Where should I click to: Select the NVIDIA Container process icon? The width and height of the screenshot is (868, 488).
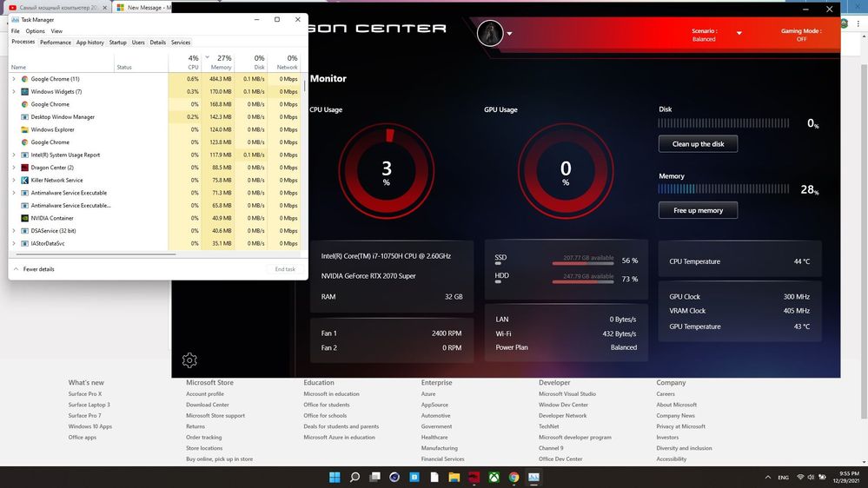24,218
